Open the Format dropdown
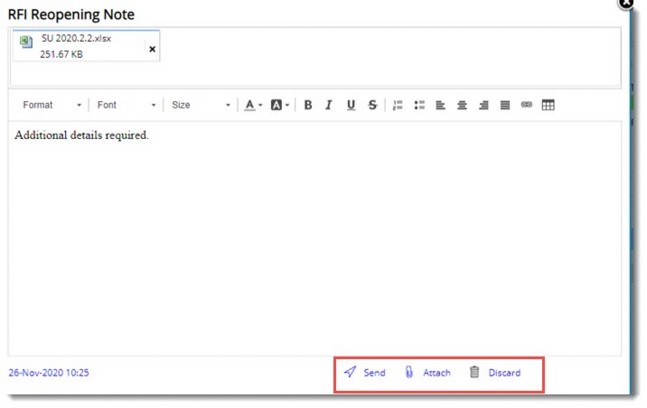This screenshot has width=647, height=408. tap(52, 105)
